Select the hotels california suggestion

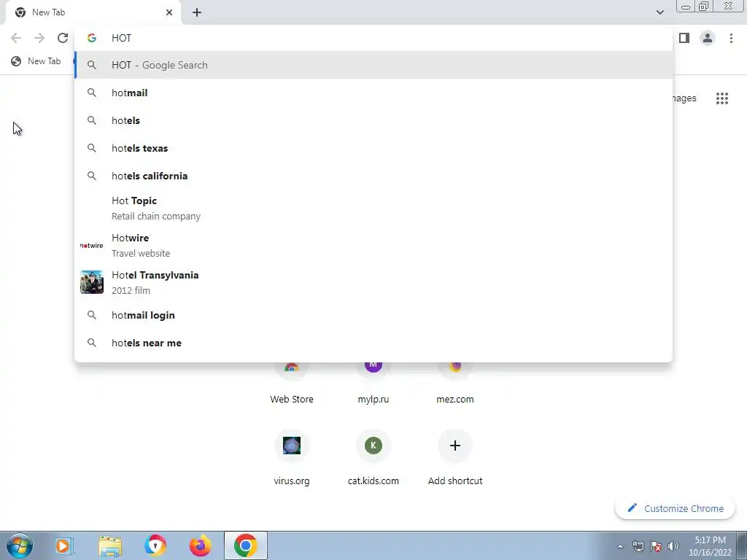374,176
